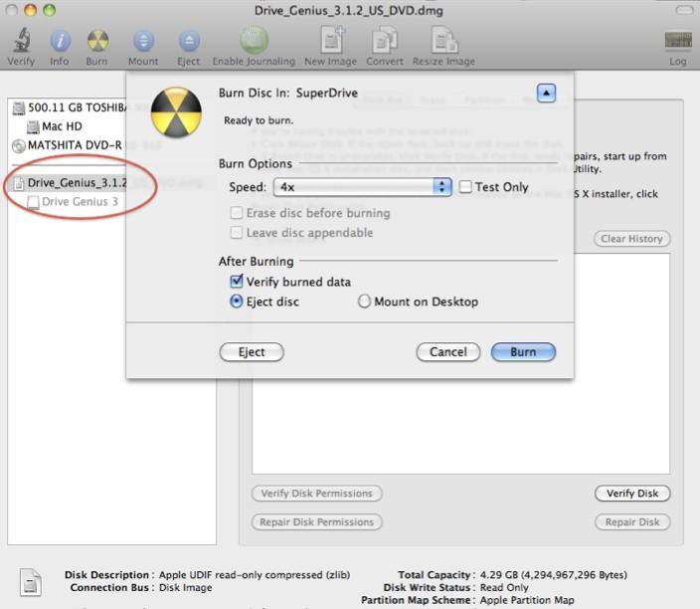Click the Disk Write Status 'Read Only' value
The height and width of the screenshot is (609, 700).
tap(504, 587)
